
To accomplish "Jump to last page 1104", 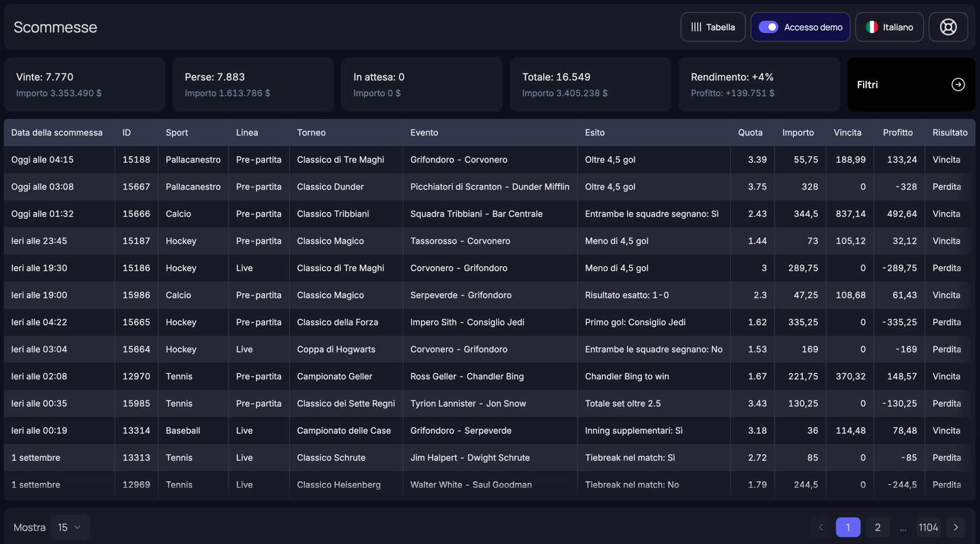I will 928,527.
